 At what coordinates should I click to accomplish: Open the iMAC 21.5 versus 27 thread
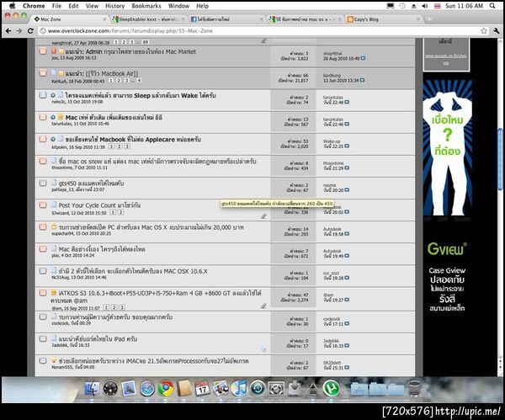click(153, 361)
